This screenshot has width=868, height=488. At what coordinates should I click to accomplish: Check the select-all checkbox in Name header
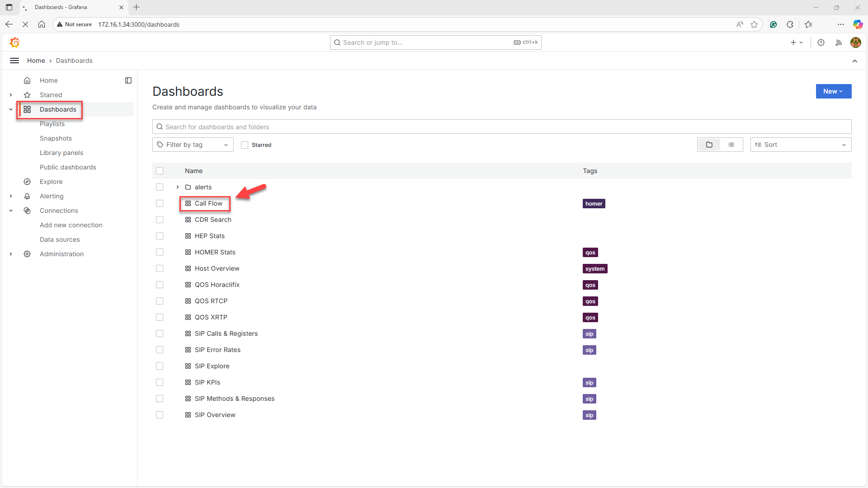coord(160,171)
